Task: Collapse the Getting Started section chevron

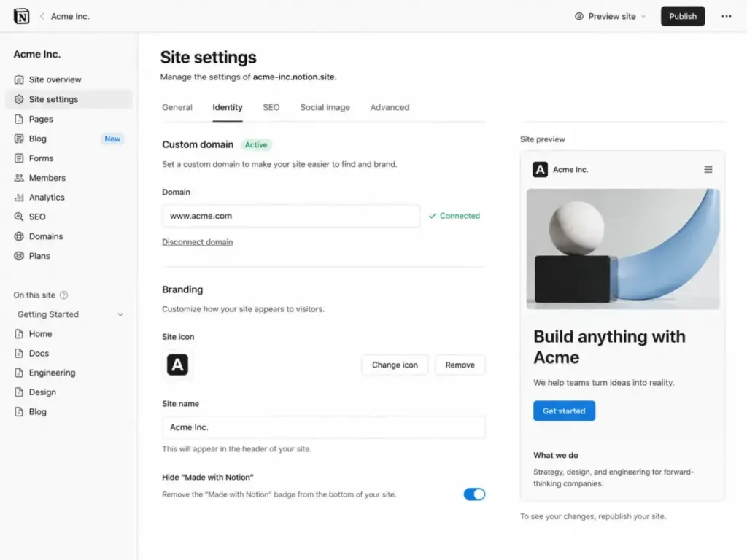Action: 120,314
